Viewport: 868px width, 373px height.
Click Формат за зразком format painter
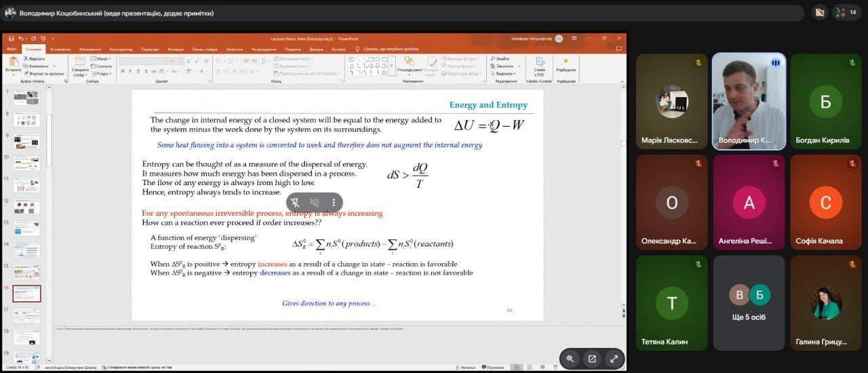click(x=44, y=73)
